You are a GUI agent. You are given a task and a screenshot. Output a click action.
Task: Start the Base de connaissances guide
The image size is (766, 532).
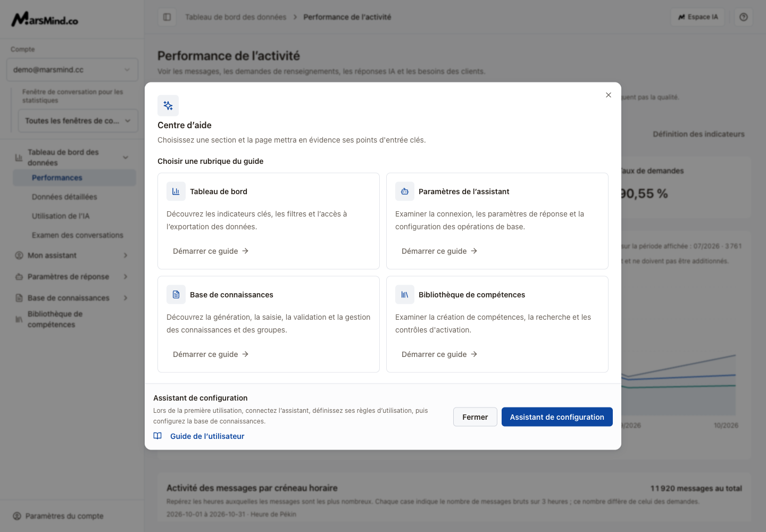coord(211,354)
